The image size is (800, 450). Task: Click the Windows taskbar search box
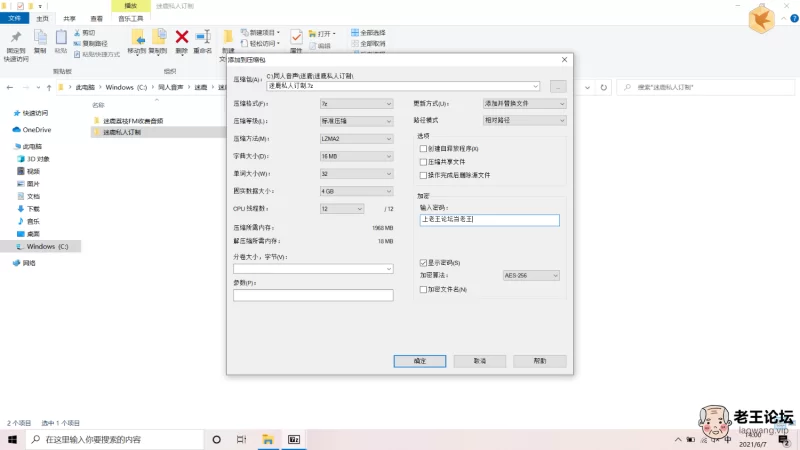(115, 439)
